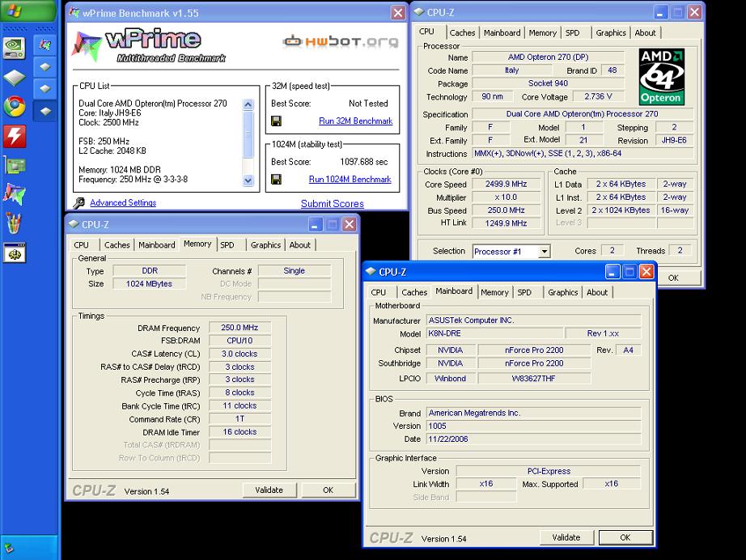
Task: Click the hwbot.org logo in wPrime
Action: (x=341, y=41)
